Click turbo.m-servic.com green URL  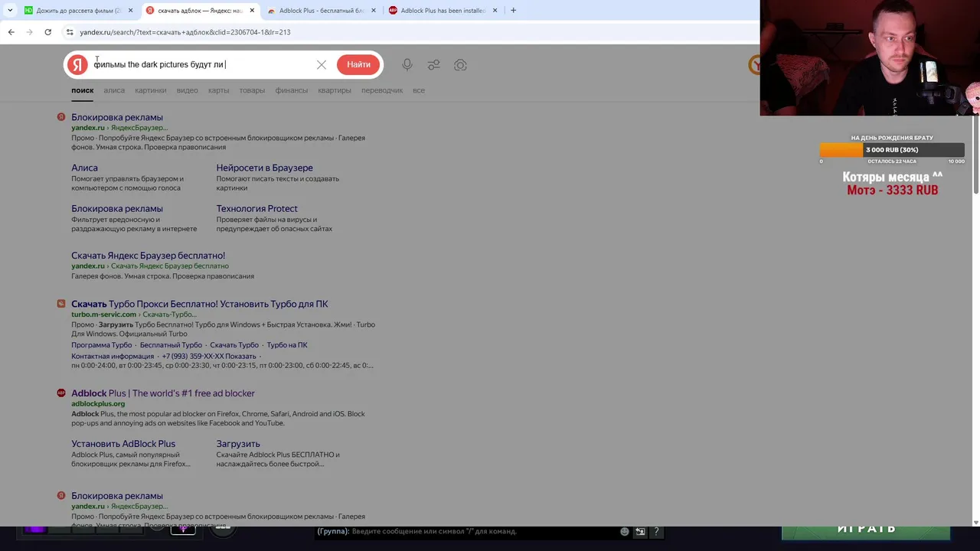click(x=103, y=315)
